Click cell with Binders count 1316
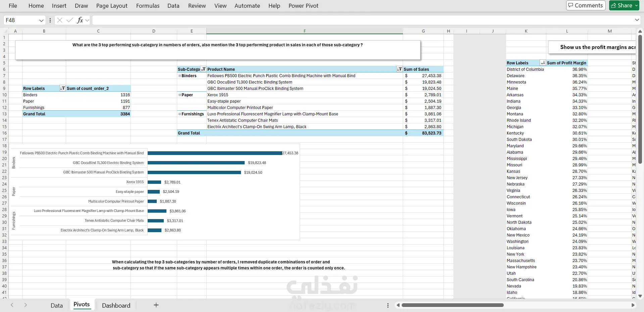 click(x=98, y=95)
